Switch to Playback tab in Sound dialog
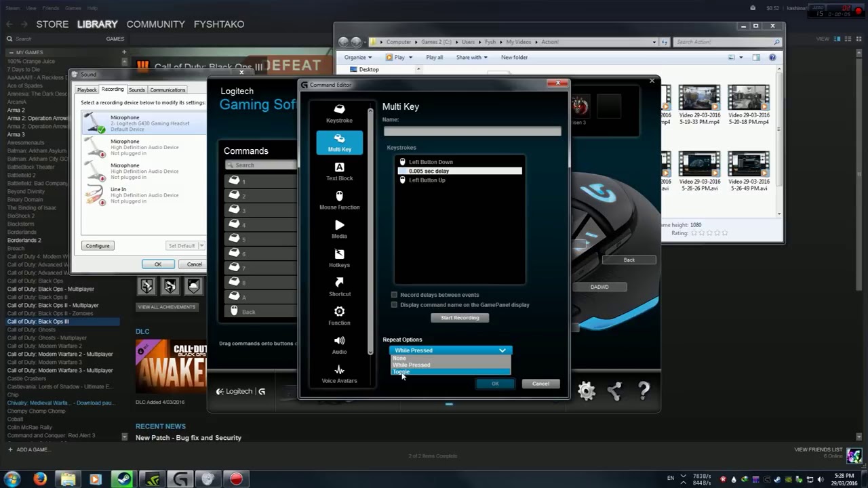Image resolution: width=868 pixels, height=488 pixels. 87,90
